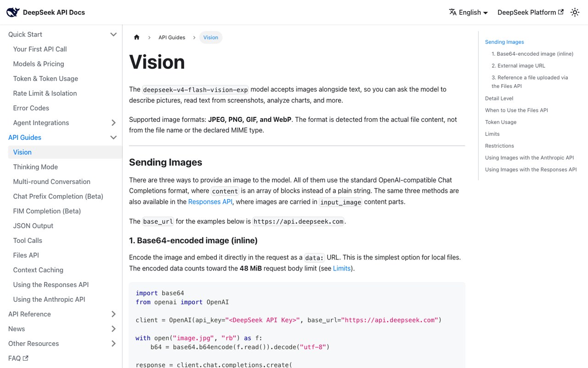Open JSON Output guide
Viewport: 588px width, 368px height.
[33, 226]
